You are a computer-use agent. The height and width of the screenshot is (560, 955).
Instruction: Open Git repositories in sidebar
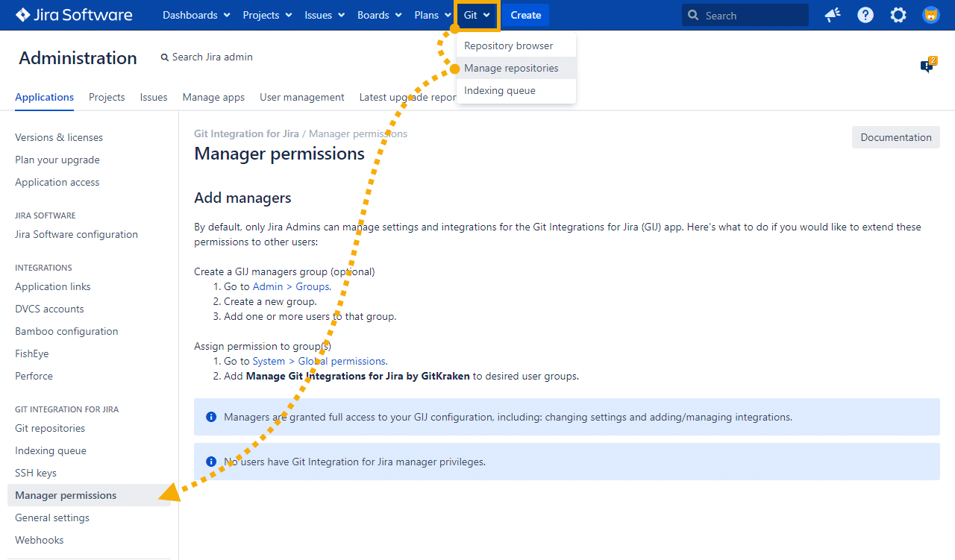coord(50,428)
